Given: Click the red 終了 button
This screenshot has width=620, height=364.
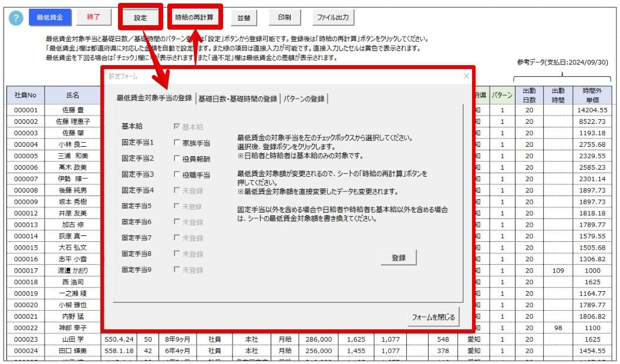Looking at the screenshot, I should coord(93,17).
